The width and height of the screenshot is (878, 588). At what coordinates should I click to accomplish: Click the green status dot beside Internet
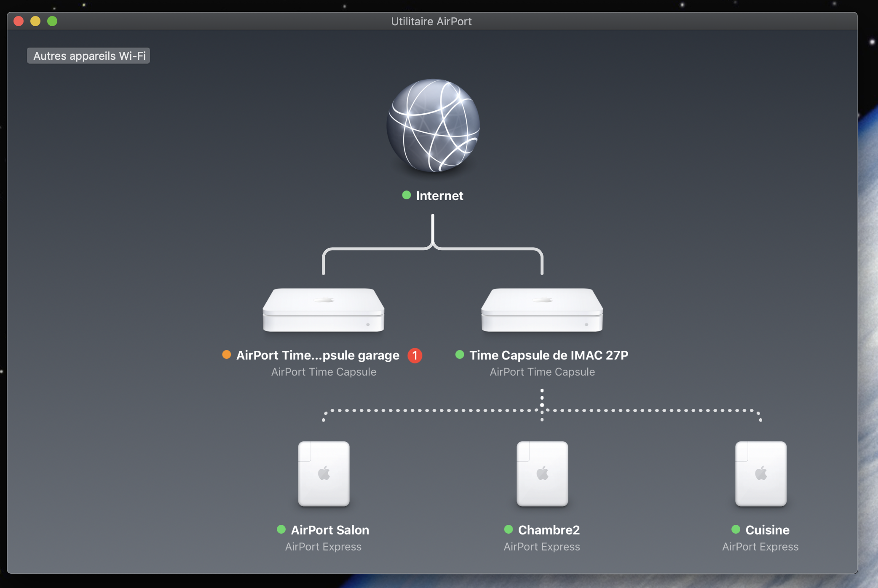point(407,195)
